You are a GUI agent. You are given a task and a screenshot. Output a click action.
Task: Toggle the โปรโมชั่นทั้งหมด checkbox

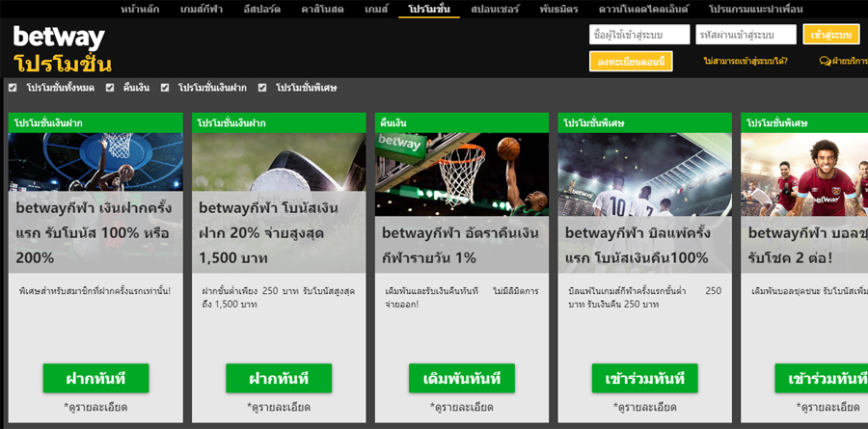(13, 88)
